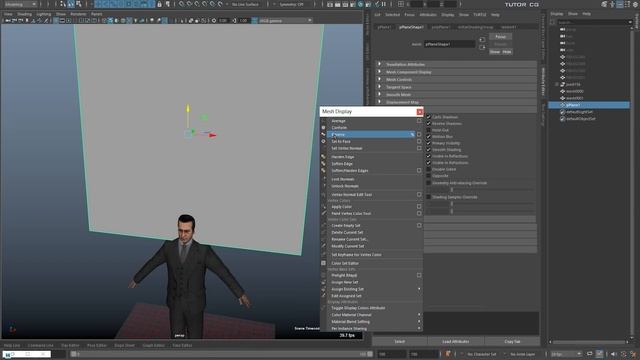
Task: Click the yellow Y-axis move manipulator arrow
Action: tap(188, 108)
